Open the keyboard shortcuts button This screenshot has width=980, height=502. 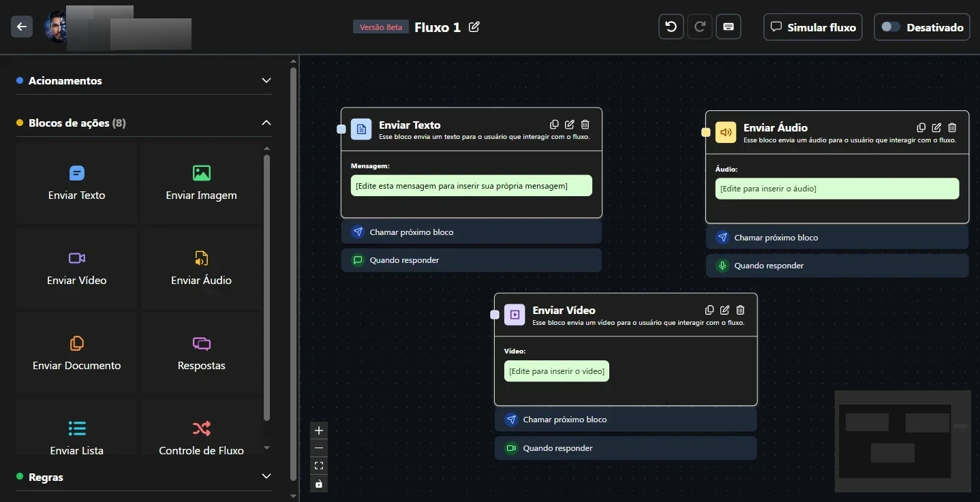tap(729, 27)
